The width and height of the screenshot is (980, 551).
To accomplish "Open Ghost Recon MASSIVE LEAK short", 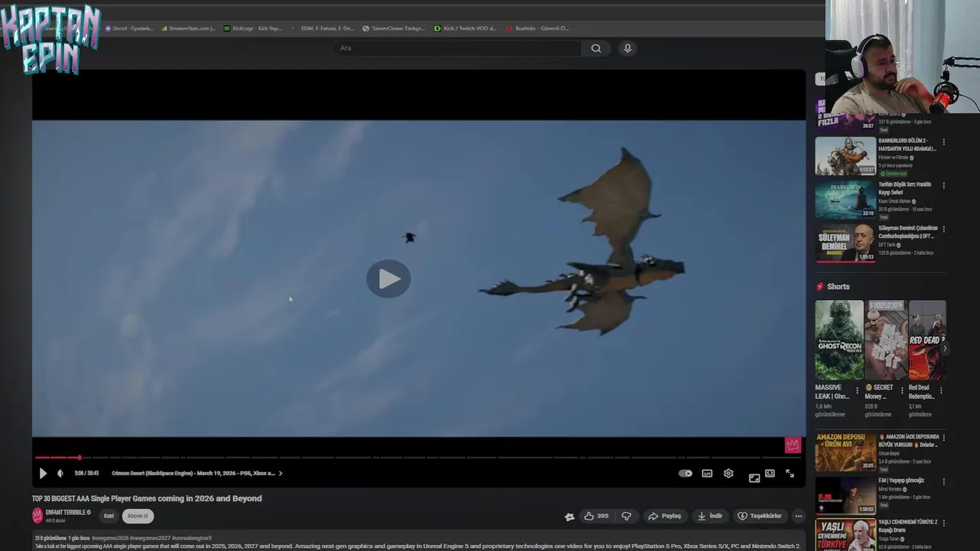I will (x=839, y=340).
